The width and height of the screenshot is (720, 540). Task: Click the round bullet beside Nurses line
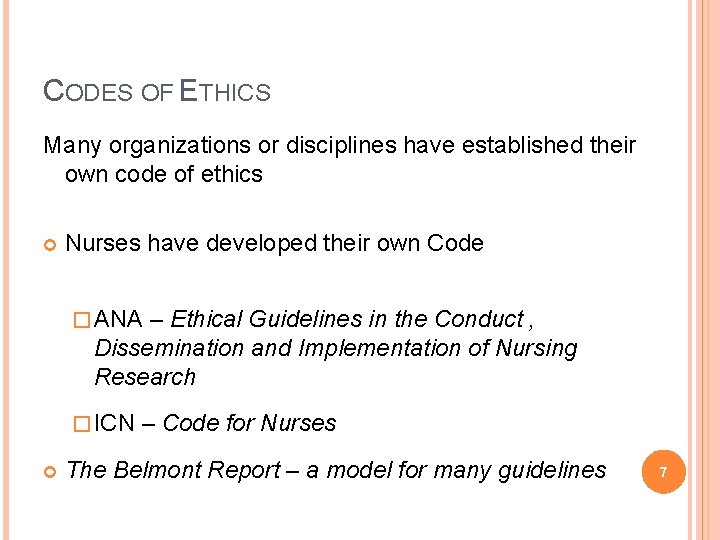tap(50, 245)
